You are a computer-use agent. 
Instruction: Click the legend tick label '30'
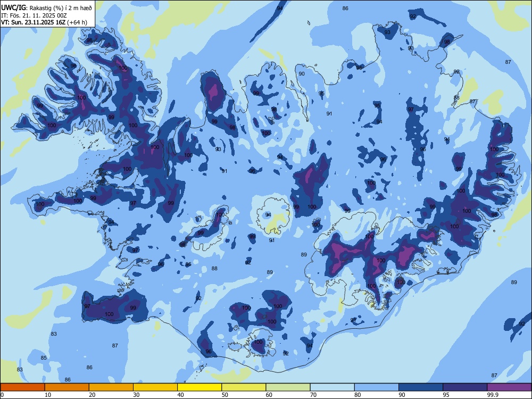[136, 395]
